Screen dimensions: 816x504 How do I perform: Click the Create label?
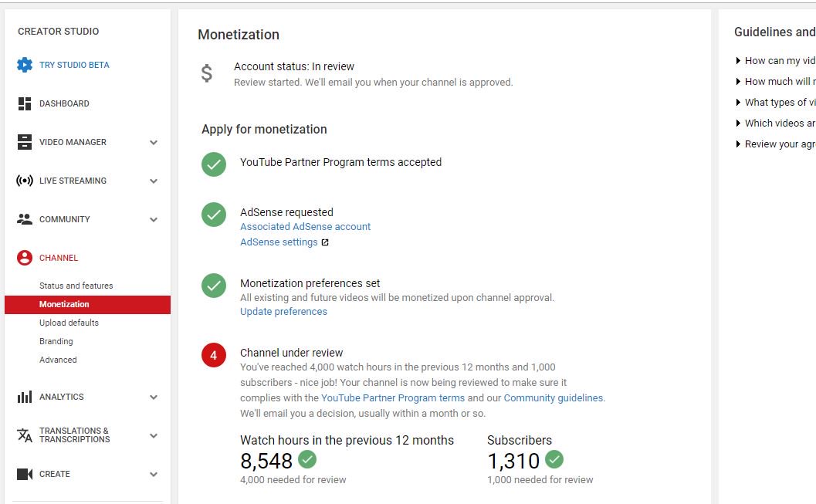(x=55, y=474)
